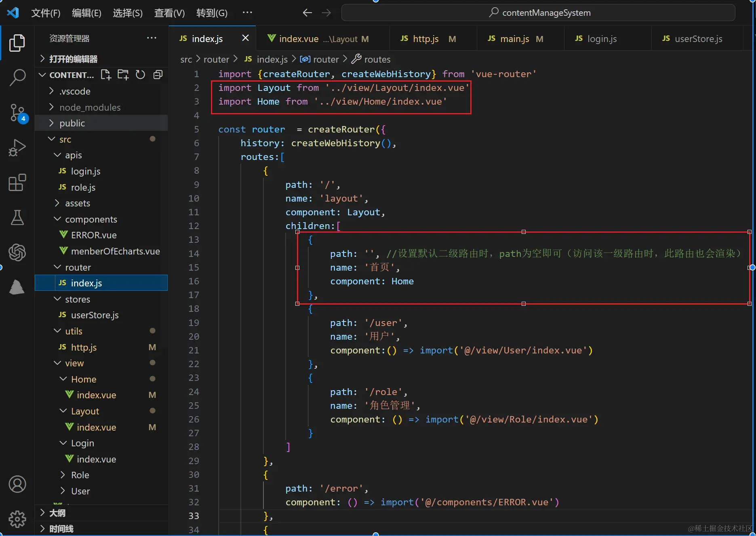Show more menu bar items
The width and height of the screenshot is (756, 536).
(247, 13)
